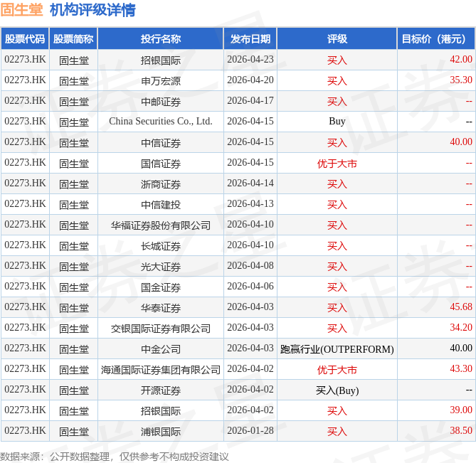This screenshot has height=463, width=476.
Task: Click 02273.HK code in 招银国际 2026-04-23 row
Action: pos(25,60)
